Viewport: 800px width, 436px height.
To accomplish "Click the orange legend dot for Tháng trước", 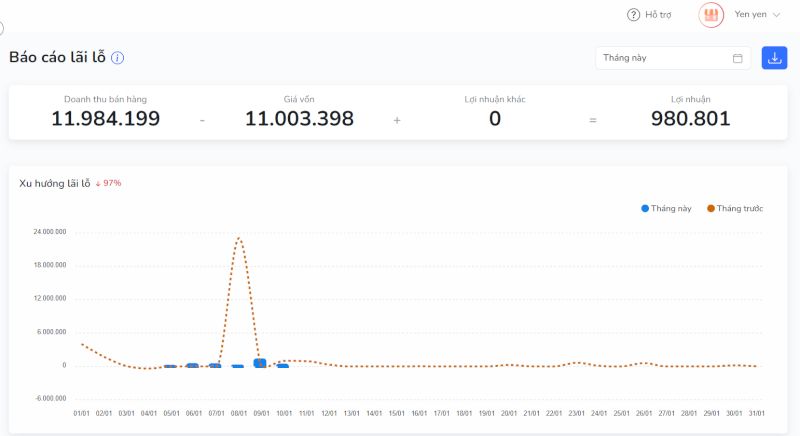I will [711, 208].
